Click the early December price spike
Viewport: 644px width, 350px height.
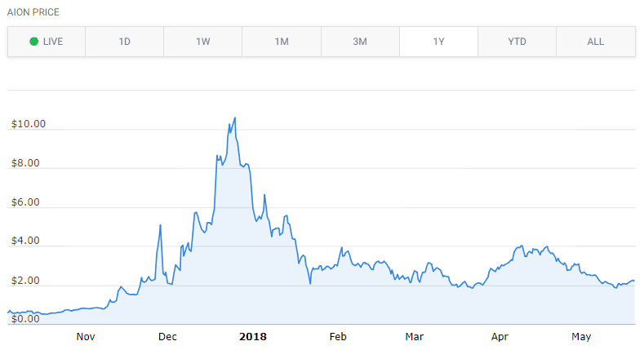tap(160, 225)
